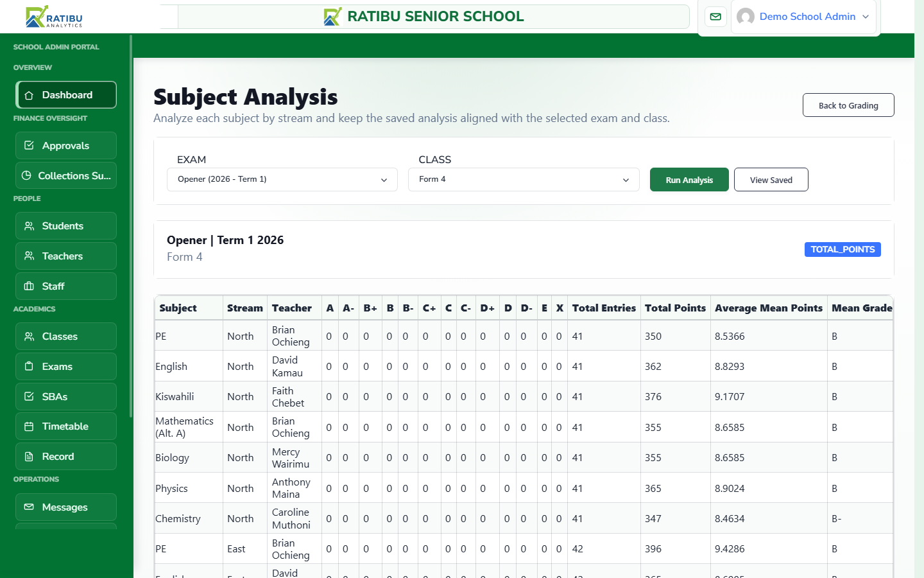Open the mail envelope icon in header

(x=715, y=17)
